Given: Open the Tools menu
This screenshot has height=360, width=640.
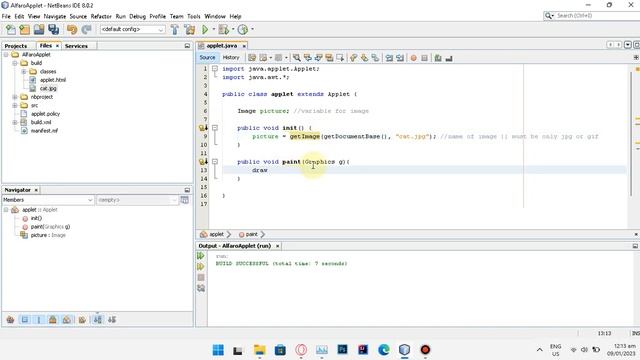Looking at the screenshot, I should (x=194, y=16).
